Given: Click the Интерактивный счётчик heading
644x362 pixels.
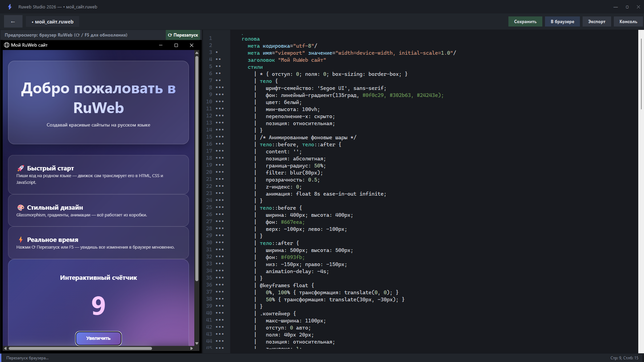Looking at the screenshot, I should 98,277.
